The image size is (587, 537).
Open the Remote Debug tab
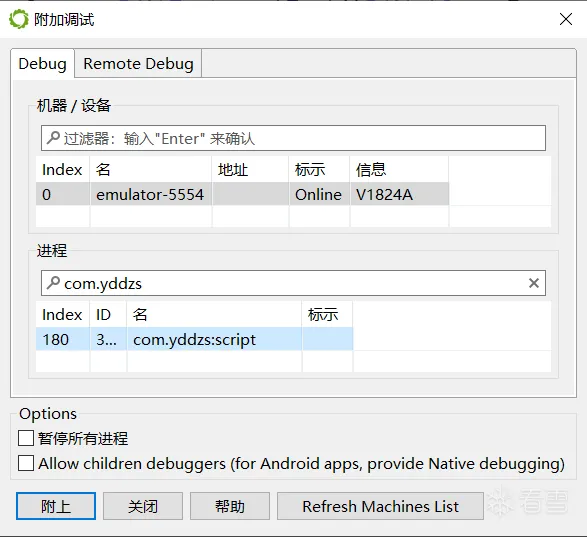pos(138,63)
